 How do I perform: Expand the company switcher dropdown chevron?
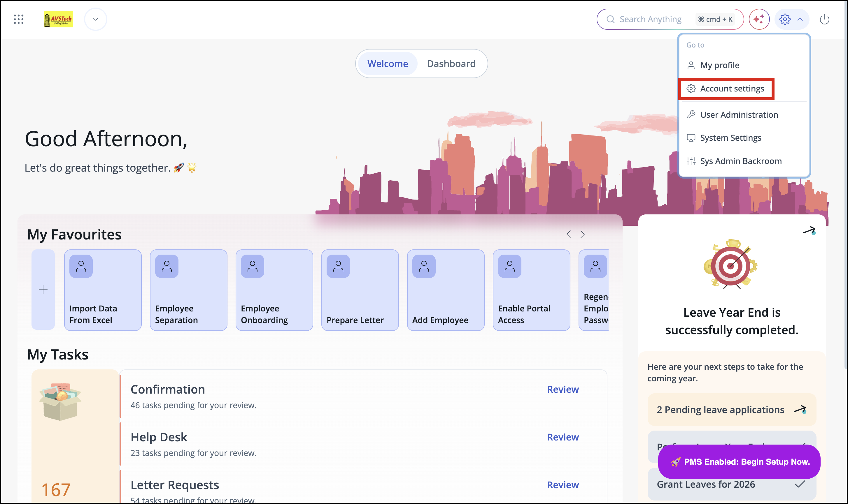pyautogui.click(x=96, y=19)
